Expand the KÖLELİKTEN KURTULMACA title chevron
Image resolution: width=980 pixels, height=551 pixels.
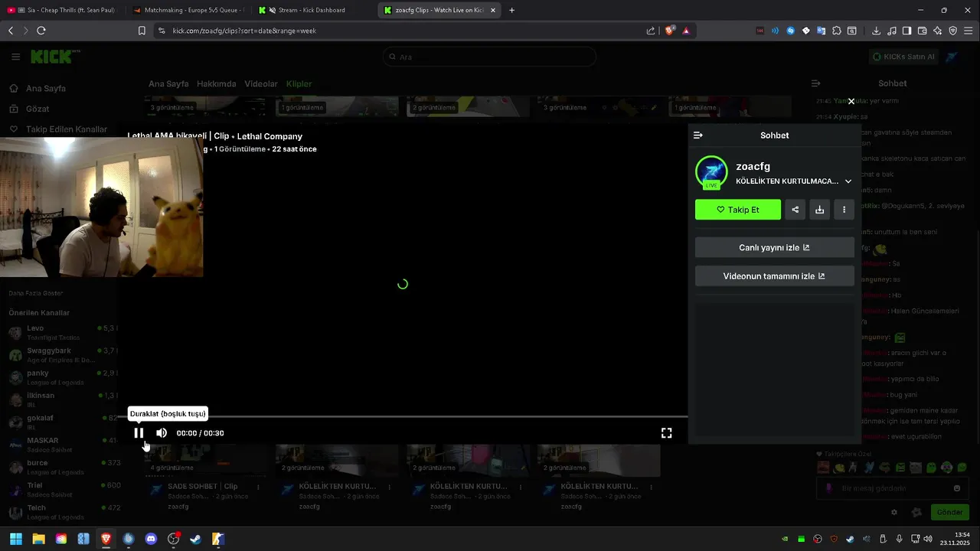[x=848, y=181]
